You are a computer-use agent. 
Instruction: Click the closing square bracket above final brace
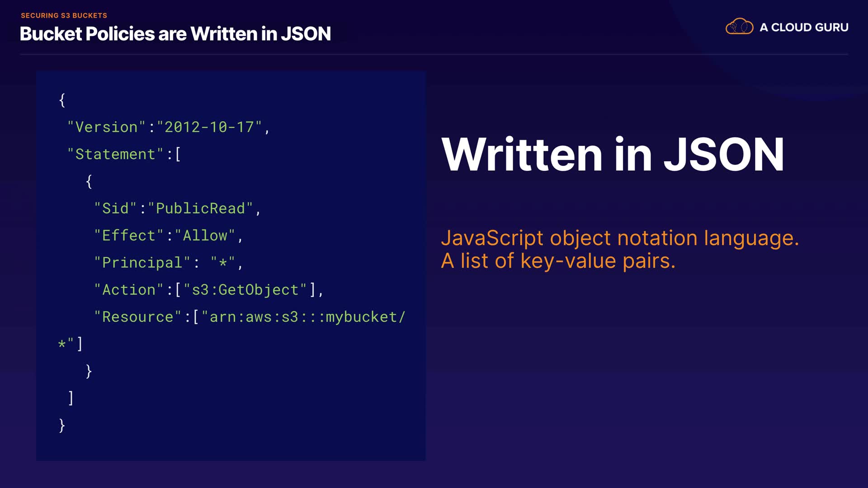(71, 398)
